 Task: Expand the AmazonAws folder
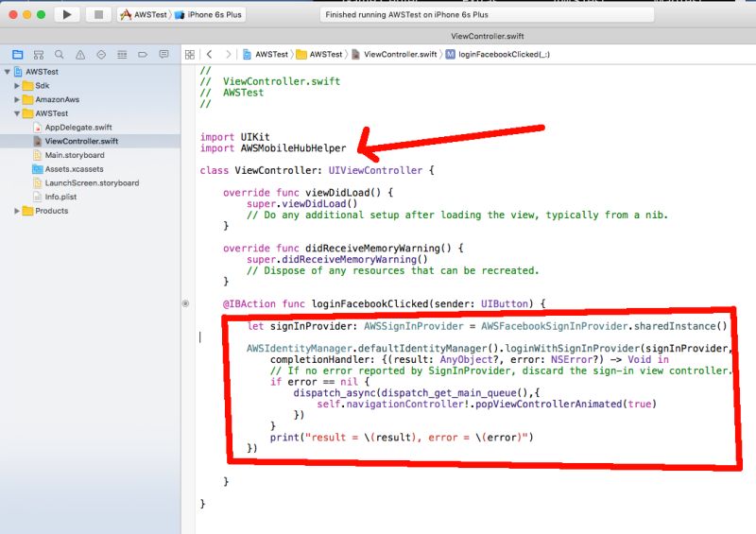17,100
